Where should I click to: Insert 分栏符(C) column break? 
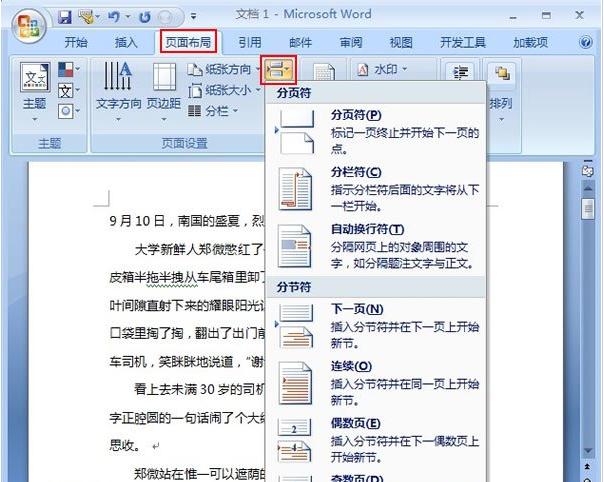376,189
